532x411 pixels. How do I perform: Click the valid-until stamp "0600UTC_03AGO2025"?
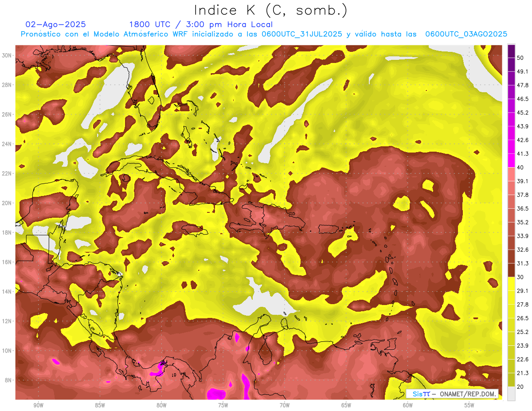coord(466,34)
